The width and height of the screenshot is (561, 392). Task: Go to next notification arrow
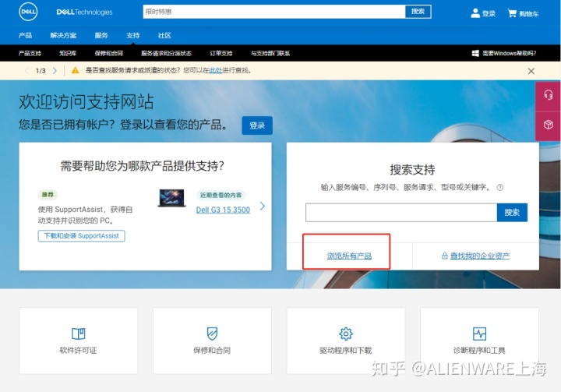[55, 70]
